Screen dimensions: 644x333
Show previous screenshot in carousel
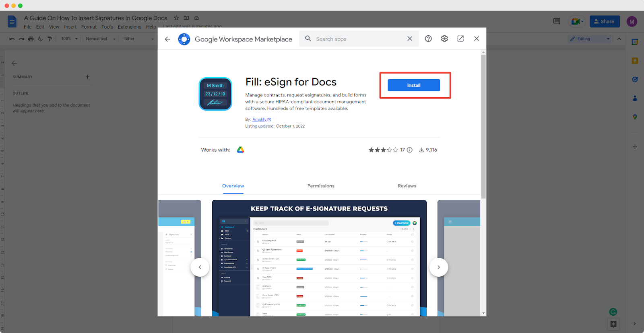(x=200, y=267)
